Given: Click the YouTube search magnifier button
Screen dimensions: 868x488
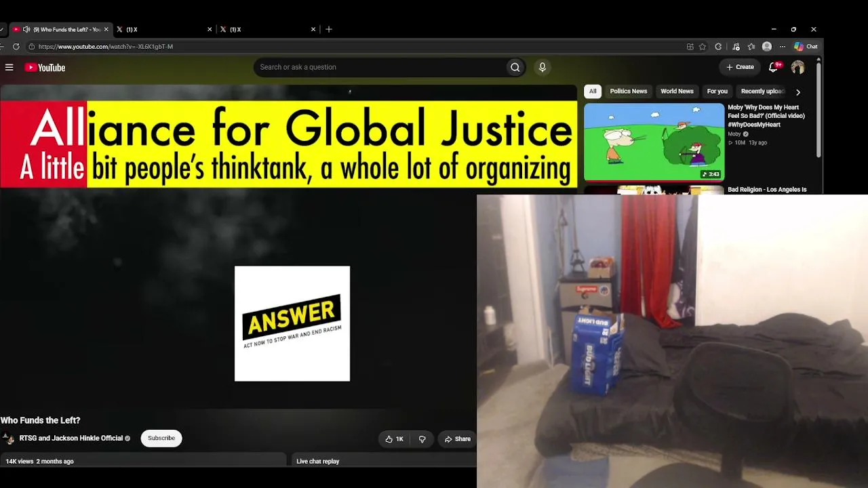Looking at the screenshot, I should [x=515, y=67].
